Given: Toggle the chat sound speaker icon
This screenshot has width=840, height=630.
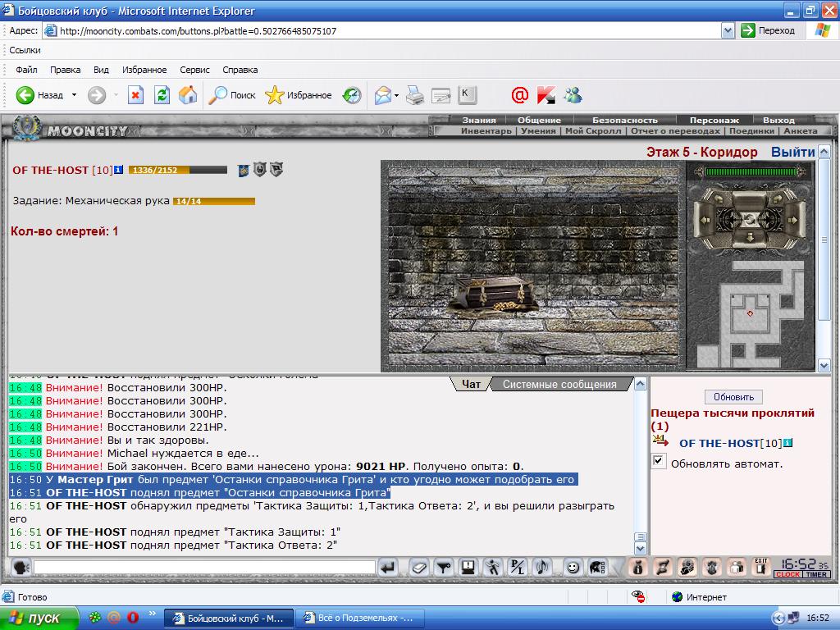Looking at the screenshot, I should point(542,568).
